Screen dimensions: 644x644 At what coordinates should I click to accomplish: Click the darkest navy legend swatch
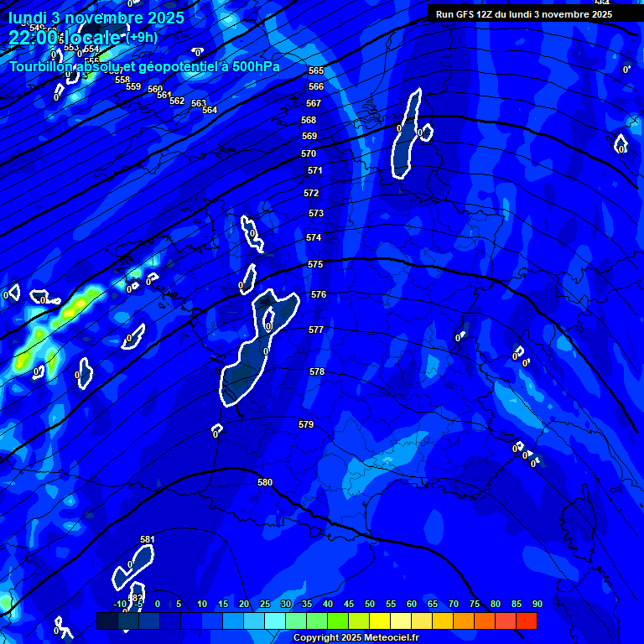[107, 621]
